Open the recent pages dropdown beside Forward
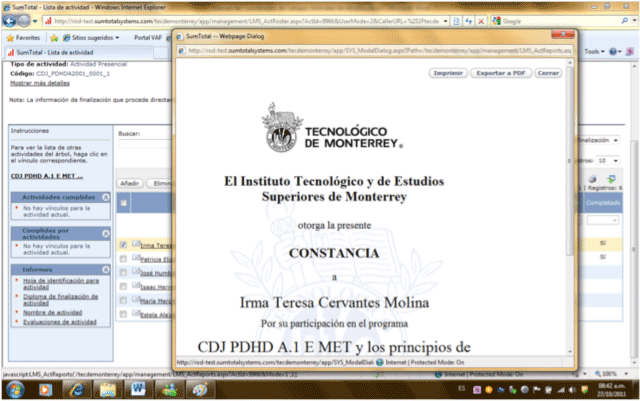 (x=35, y=21)
